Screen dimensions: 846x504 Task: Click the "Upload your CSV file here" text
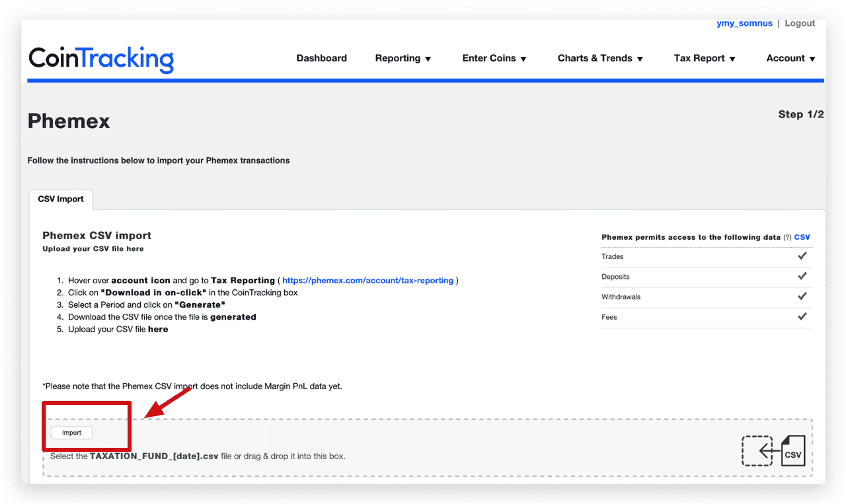(x=93, y=249)
